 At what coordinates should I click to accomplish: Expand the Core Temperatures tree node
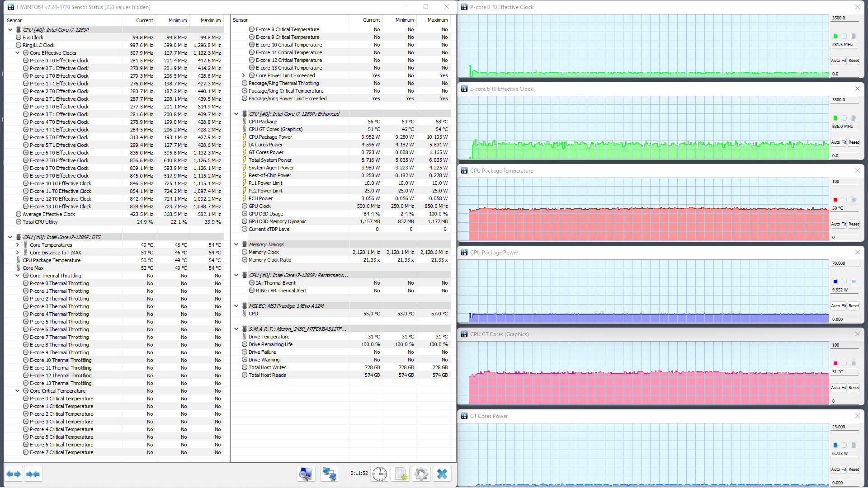pos(18,245)
